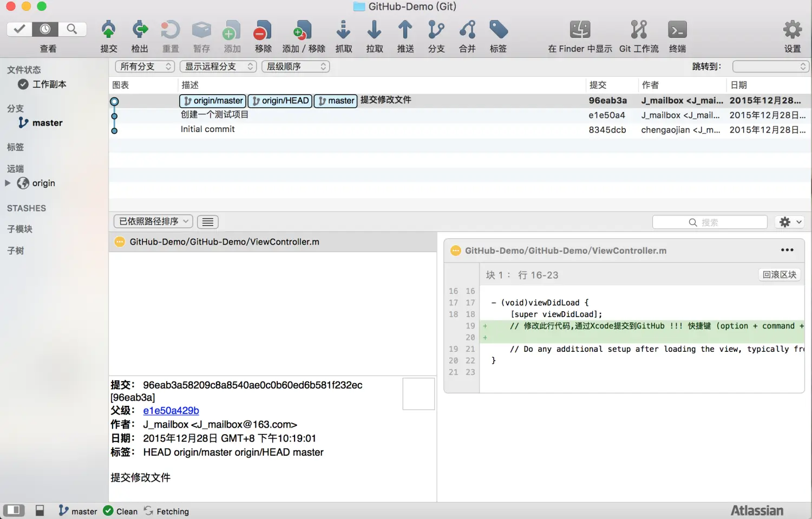Click the 在 Finder 中显示 icon
The height and width of the screenshot is (519, 812).
tap(580, 30)
